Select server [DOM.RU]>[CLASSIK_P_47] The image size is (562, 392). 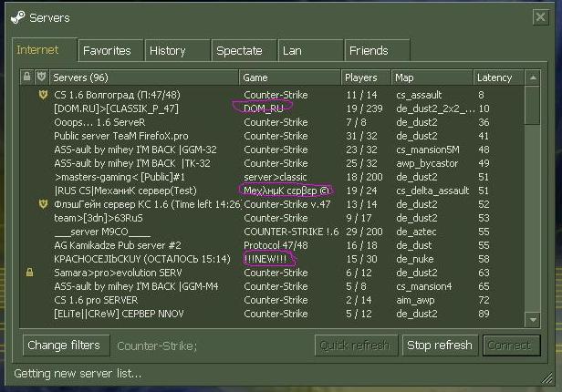coord(273,108)
